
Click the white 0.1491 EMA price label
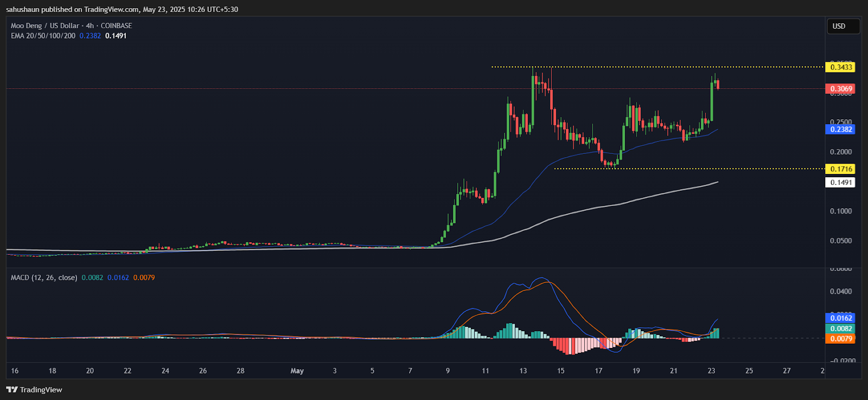pyautogui.click(x=840, y=183)
